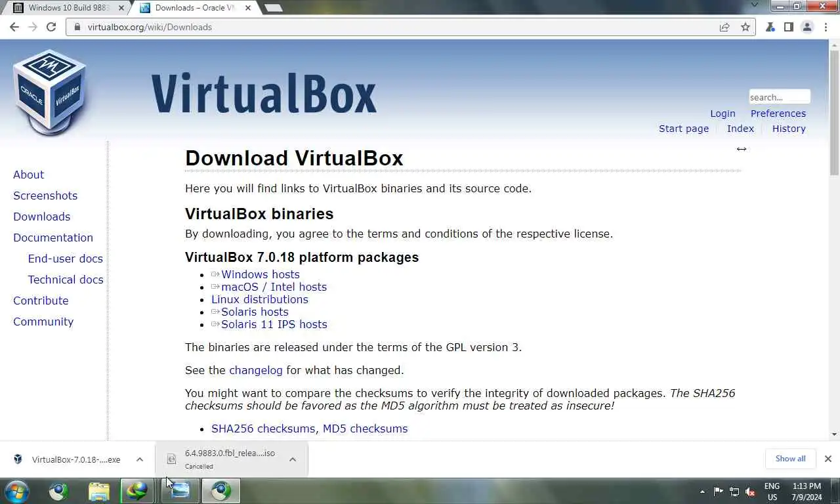
Task: Open Chrome Labs flask icon
Action: tap(770, 27)
